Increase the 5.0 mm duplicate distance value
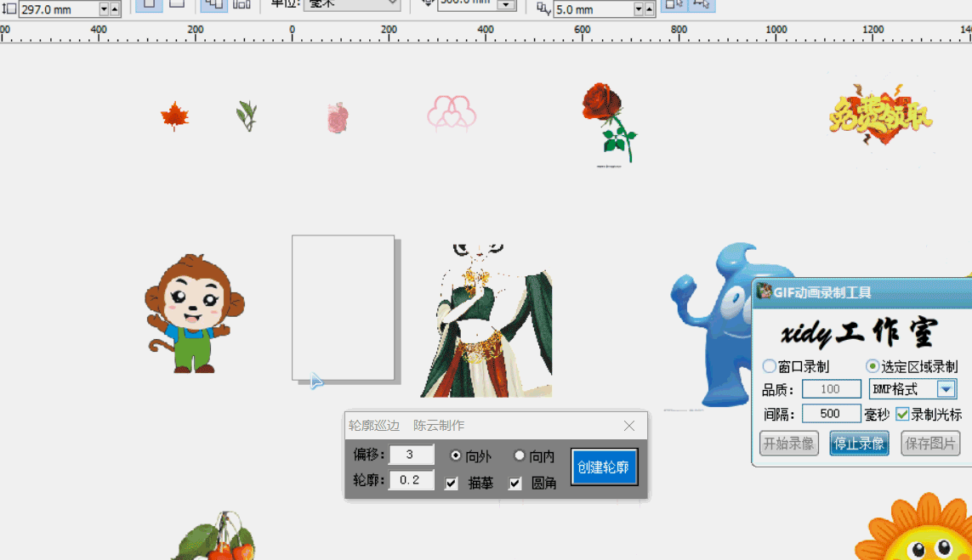 pyautogui.click(x=649, y=9)
